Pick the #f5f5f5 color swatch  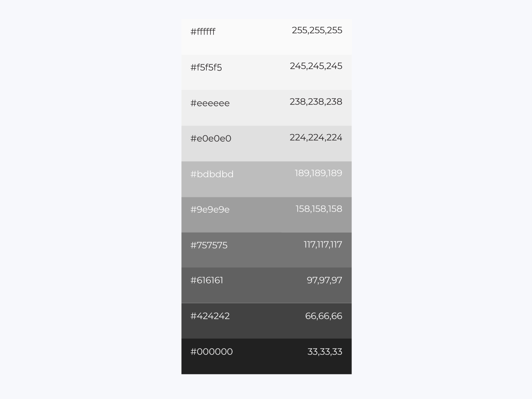266,72
